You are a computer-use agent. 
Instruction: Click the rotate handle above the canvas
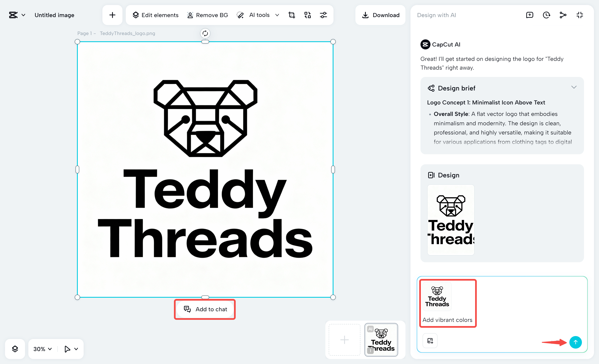point(205,33)
